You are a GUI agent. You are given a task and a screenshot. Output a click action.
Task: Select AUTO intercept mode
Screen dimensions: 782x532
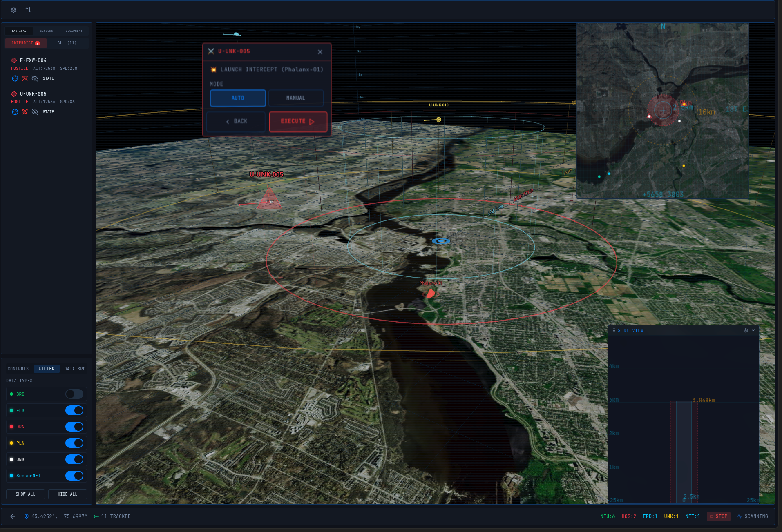pyautogui.click(x=238, y=98)
